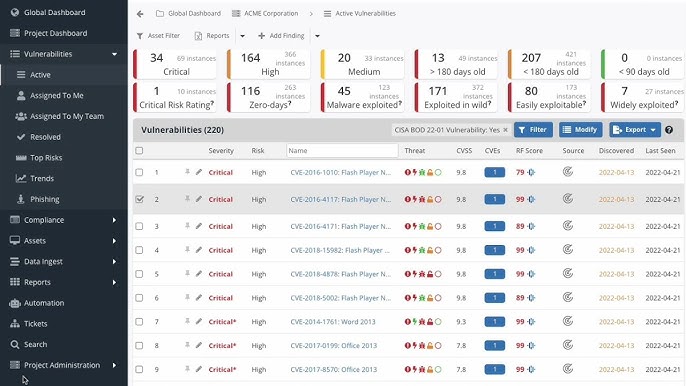Open CVE-2014-1761: Word 2013 link
Viewport: 686px width, 386px height.
tap(332, 322)
